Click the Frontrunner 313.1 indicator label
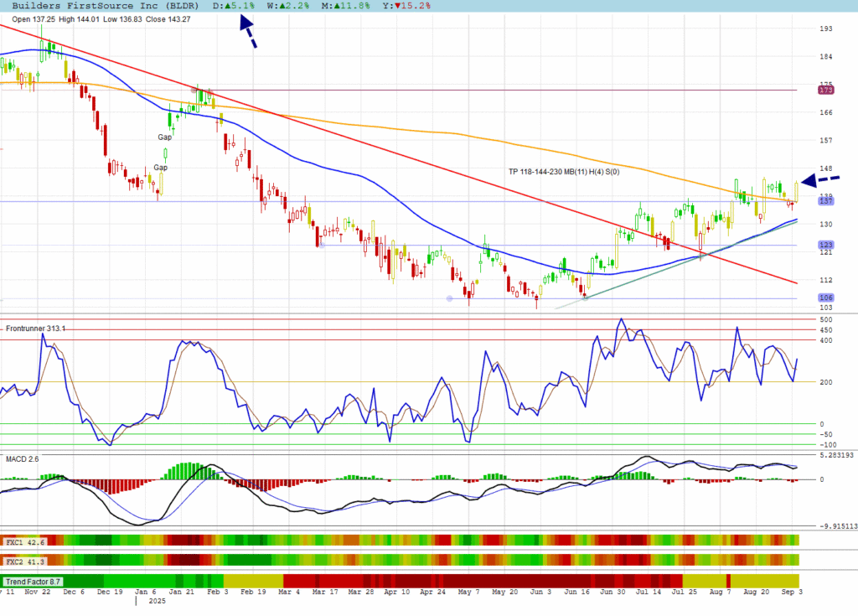Image resolution: width=858 pixels, height=616 pixels. tap(35, 329)
